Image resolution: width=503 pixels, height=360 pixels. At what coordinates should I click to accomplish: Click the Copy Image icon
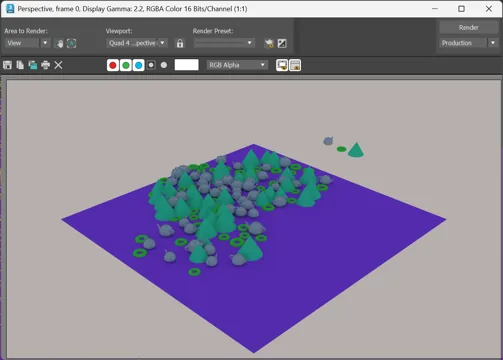click(20, 65)
